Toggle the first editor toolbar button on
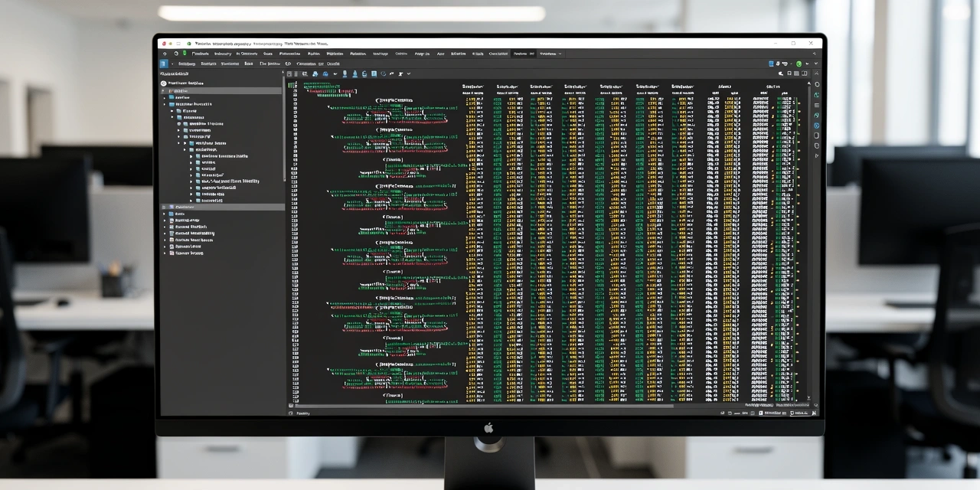The height and width of the screenshot is (490, 980). (290, 73)
